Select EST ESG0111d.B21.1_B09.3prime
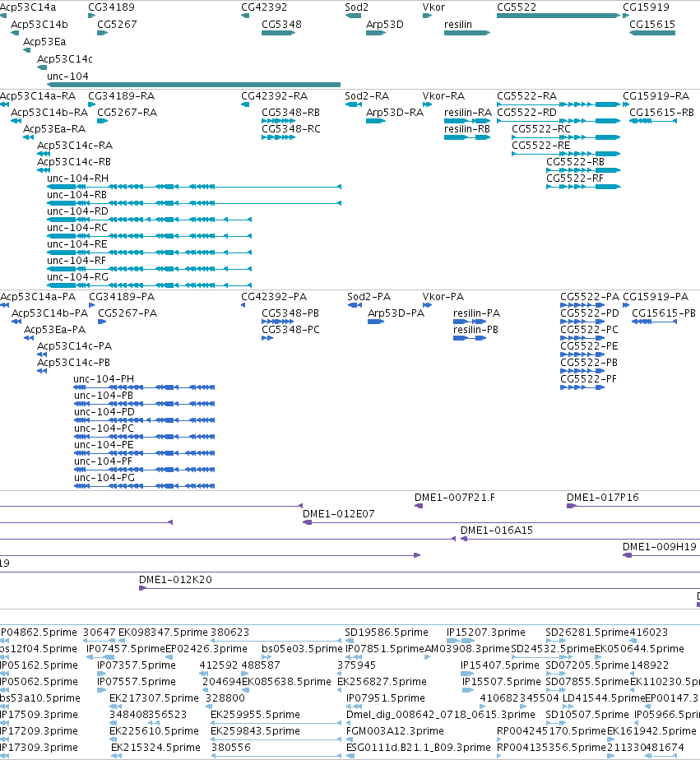 pos(419,748)
